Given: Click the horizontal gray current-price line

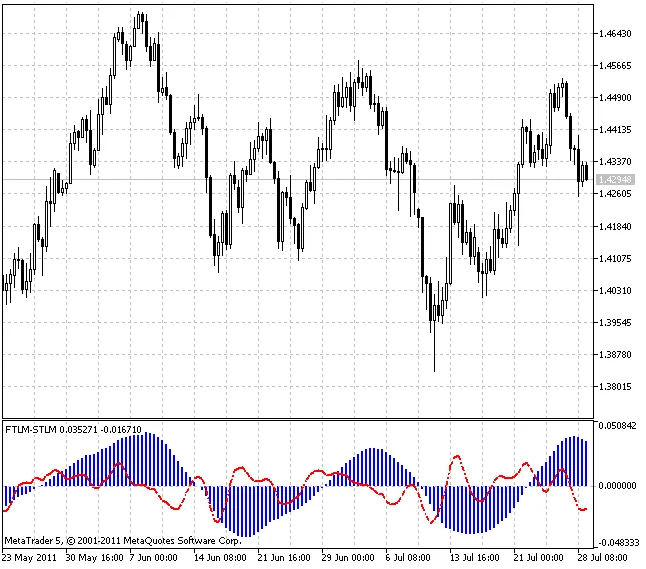Looking at the screenshot, I should [297, 179].
